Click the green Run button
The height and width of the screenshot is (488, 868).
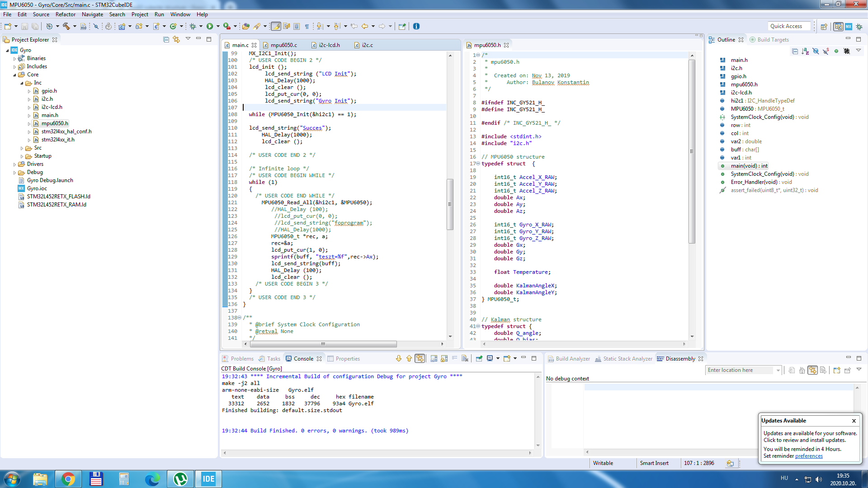click(x=210, y=26)
